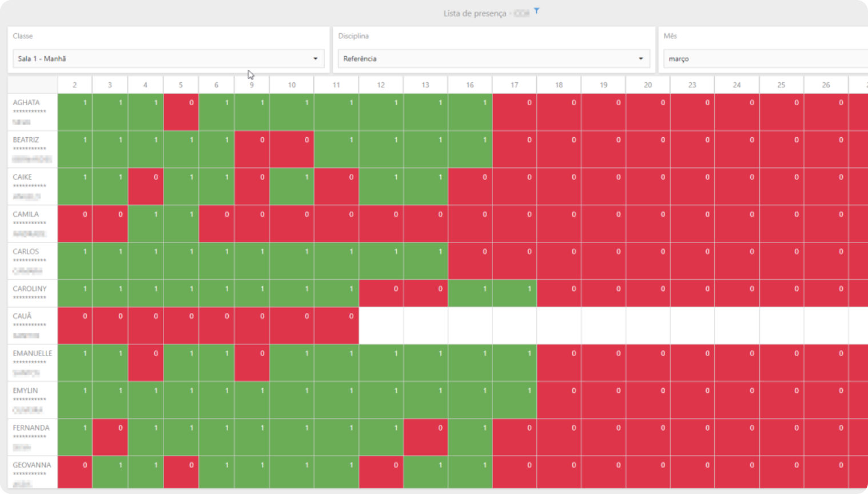Toggle BEATRIZ's absence cell for day 9
This screenshot has height=494, width=868.
pyautogui.click(x=252, y=149)
